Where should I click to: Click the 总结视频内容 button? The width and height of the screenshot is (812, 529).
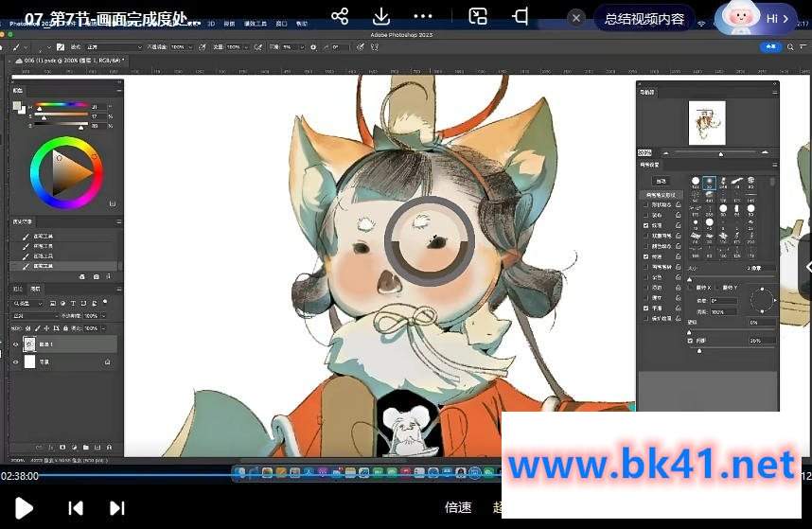[x=644, y=19]
